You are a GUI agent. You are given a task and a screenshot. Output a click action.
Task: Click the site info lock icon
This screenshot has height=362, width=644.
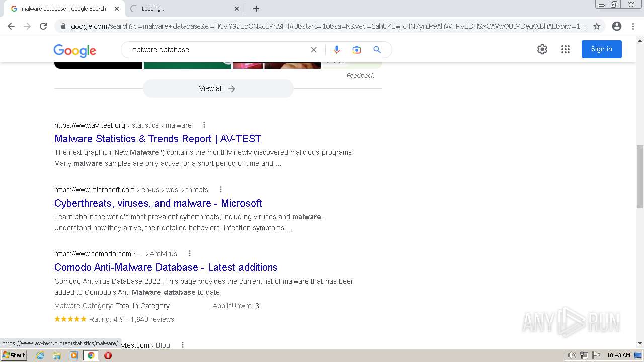click(63, 26)
